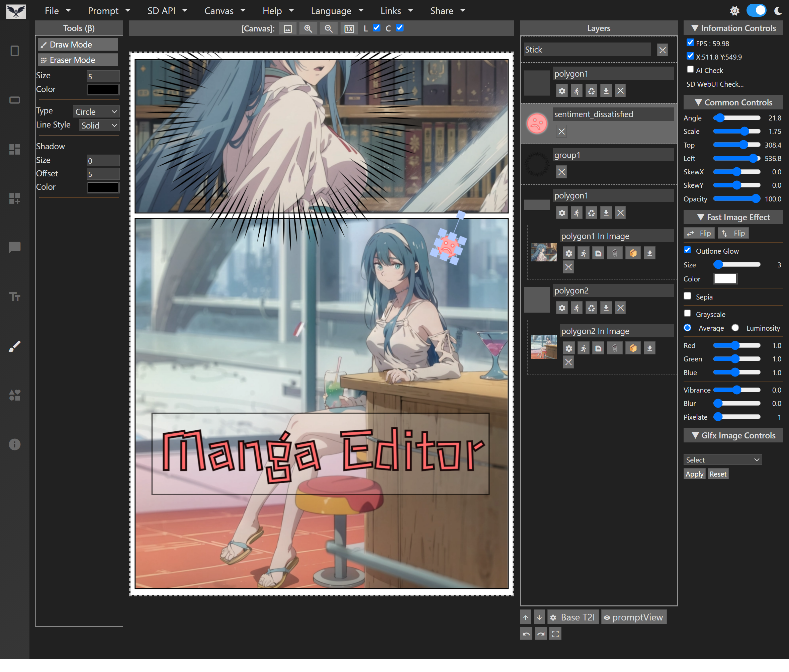Open the shapes tool in left sidebar
789x672 pixels.
14,395
